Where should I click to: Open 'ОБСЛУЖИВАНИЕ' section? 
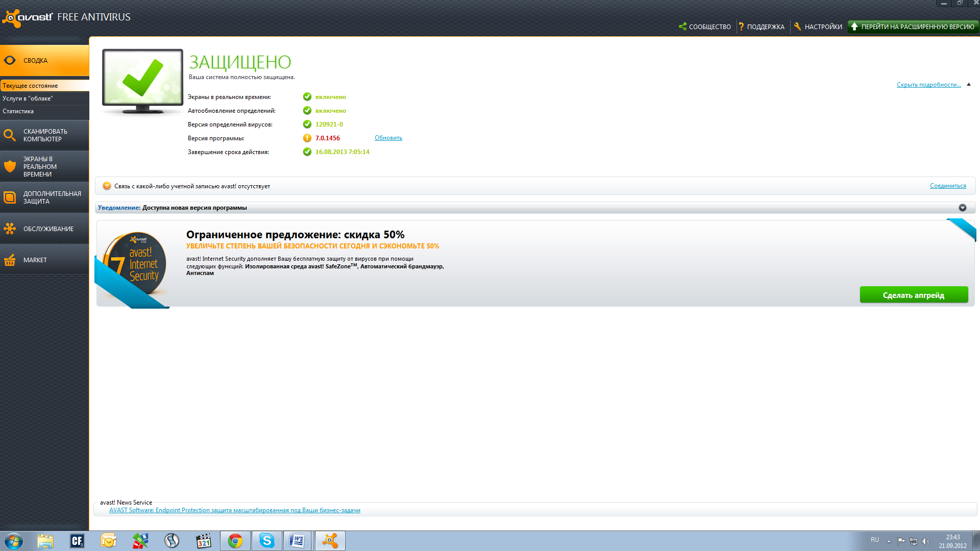point(44,229)
